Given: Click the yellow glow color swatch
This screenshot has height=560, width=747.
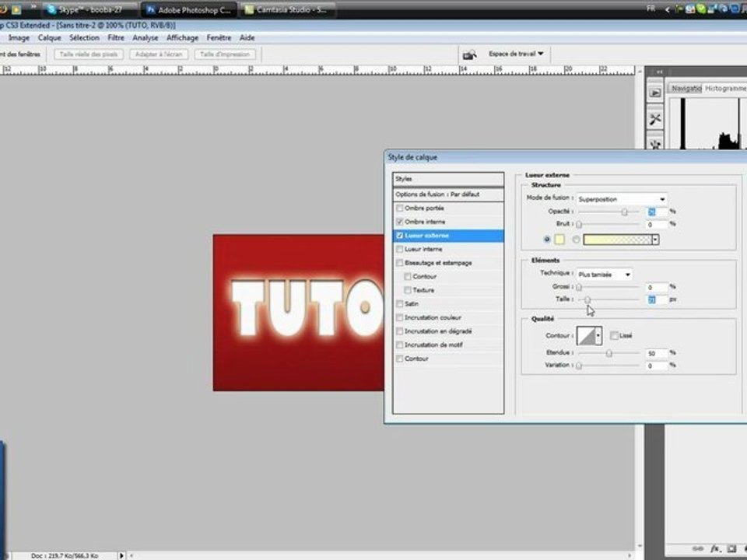Looking at the screenshot, I should [x=559, y=240].
